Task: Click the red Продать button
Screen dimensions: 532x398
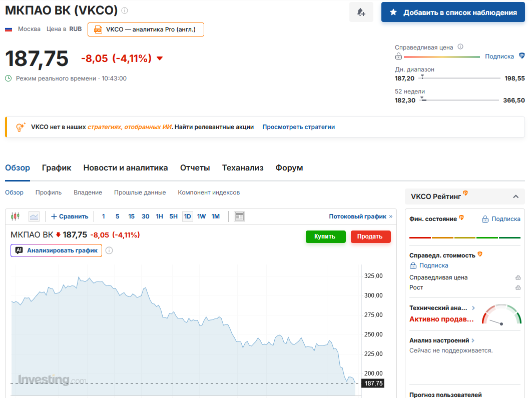Action: point(370,236)
